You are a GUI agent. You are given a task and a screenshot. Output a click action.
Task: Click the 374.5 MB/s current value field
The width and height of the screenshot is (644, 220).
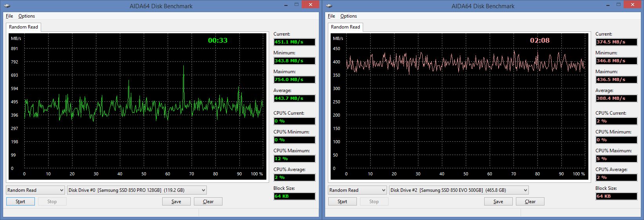click(617, 42)
